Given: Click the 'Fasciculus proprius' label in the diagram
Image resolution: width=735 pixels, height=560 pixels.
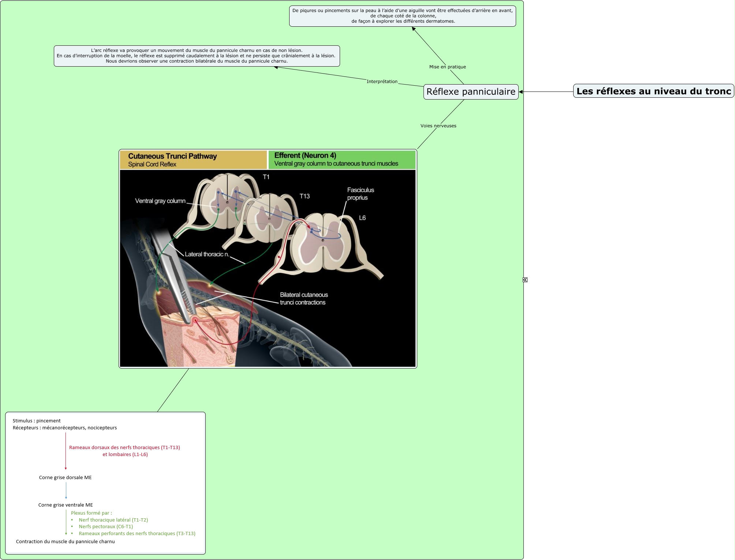Looking at the screenshot, I should pyautogui.click(x=360, y=194).
